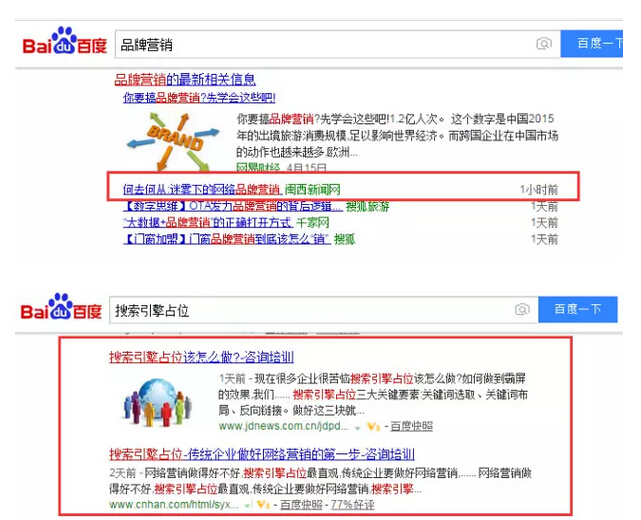The width and height of the screenshot is (641, 520).
Task: Open news link "大数据+品牌营销"的正确打开方式
Action: [208, 222]
